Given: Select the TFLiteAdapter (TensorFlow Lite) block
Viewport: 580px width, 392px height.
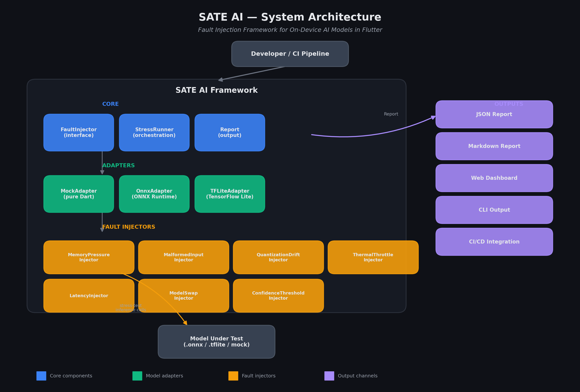Looking at the screenshot, I should [230, 194].
